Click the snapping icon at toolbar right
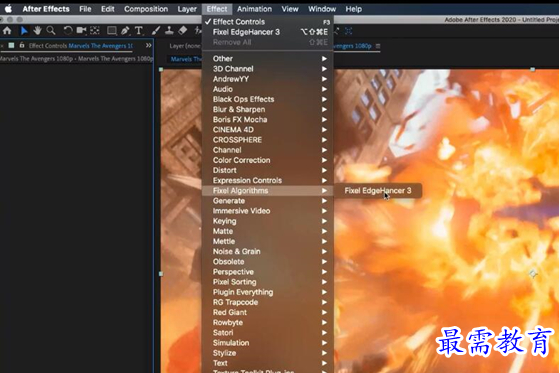The height and width of the screenshot is (373, 560). (x=349, y=31)
